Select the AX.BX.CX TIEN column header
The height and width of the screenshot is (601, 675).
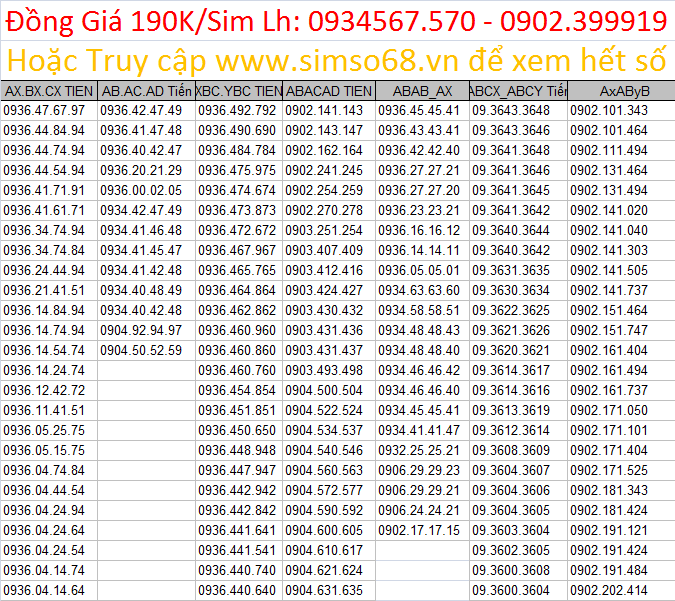point(49,91)
